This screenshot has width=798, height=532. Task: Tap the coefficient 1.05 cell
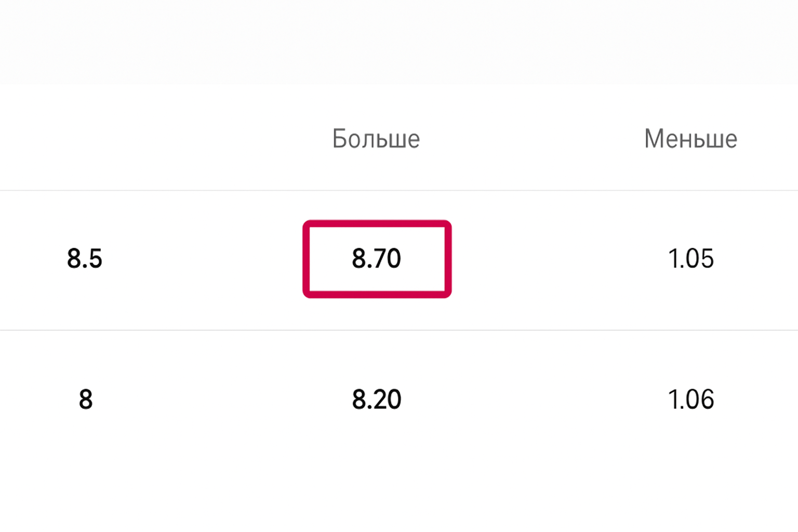[690, 259]
